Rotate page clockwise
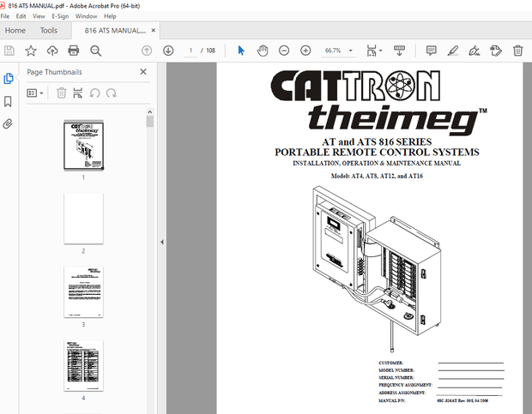 click(x=112, y=93)
